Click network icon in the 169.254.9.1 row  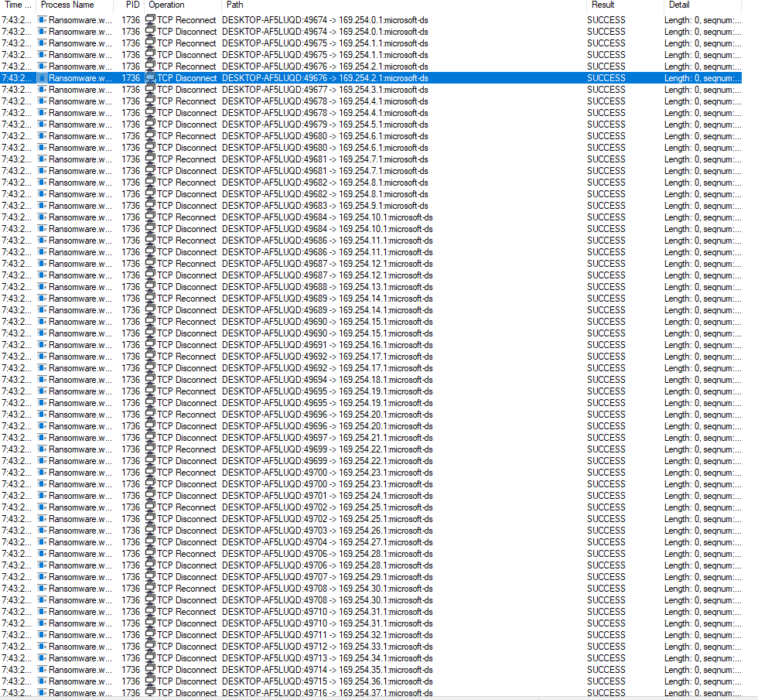[150, 206]
